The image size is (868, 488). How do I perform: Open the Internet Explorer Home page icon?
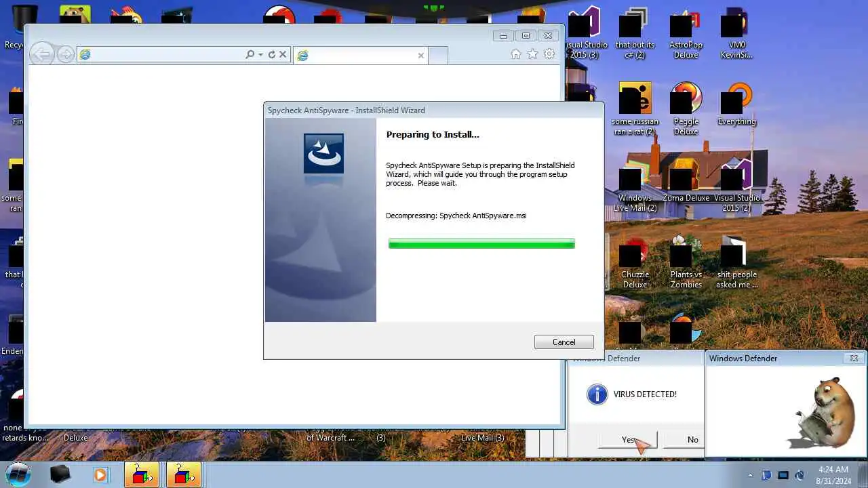click(516, 54)
